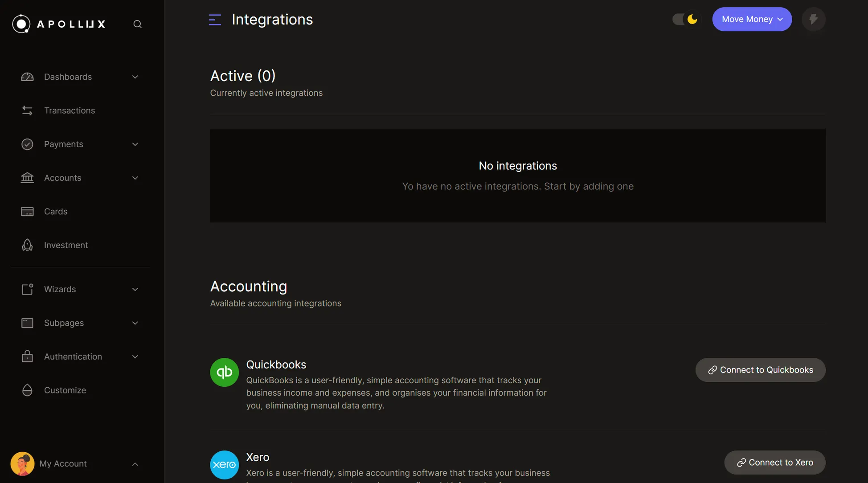Click the Investment rocket icon
This screenshot has height=483, width=868.
tap(27, 245)
